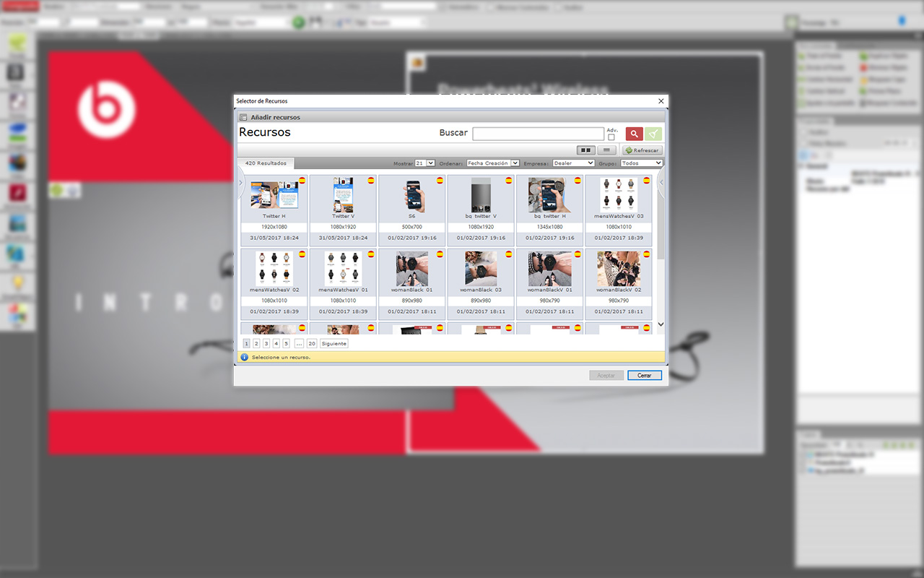Select the 420 Resultados tab
The image size is (924, 578).
(x=266, y=163)
